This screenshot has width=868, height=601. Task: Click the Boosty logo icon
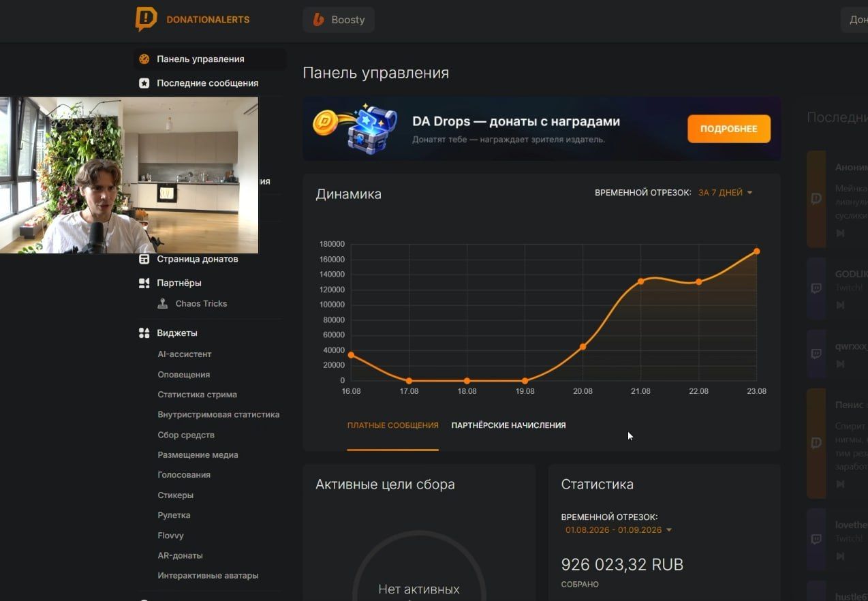coord(318,20)
